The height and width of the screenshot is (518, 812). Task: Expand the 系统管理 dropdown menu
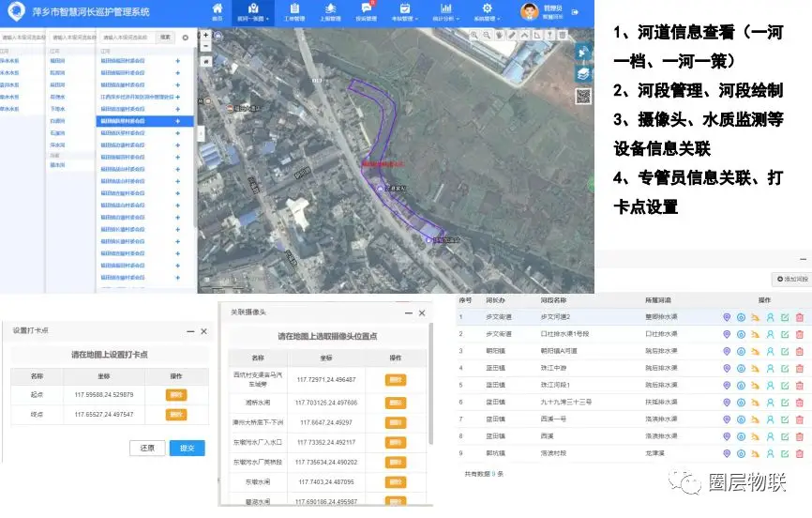click(x=487, y=12)
